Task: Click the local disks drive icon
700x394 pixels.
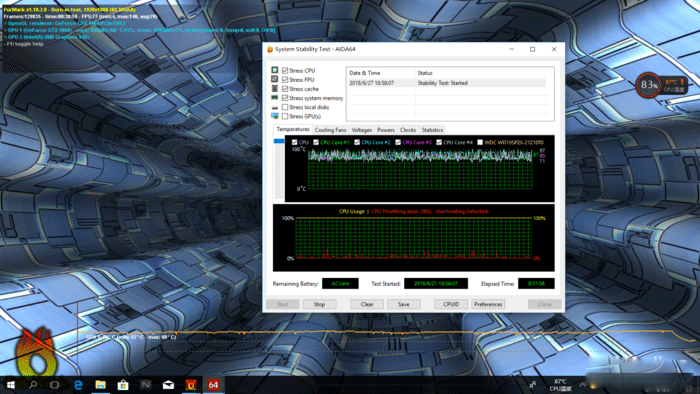Action: coord(275,108)
